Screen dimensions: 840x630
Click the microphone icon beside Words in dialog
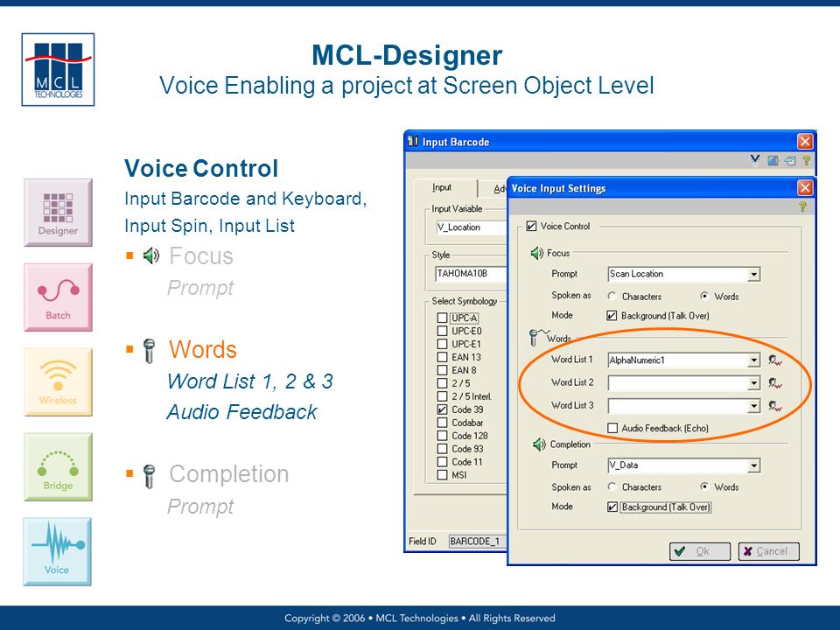click(x=534, y=338)
